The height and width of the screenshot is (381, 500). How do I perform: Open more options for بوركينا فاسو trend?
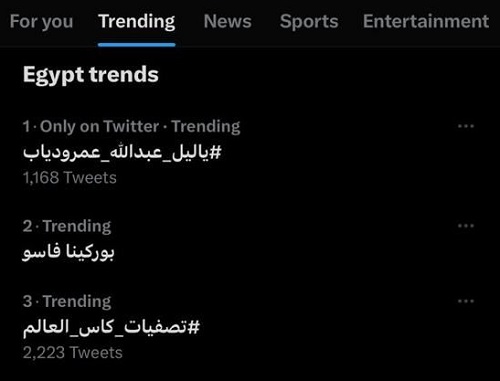point(466,226)
